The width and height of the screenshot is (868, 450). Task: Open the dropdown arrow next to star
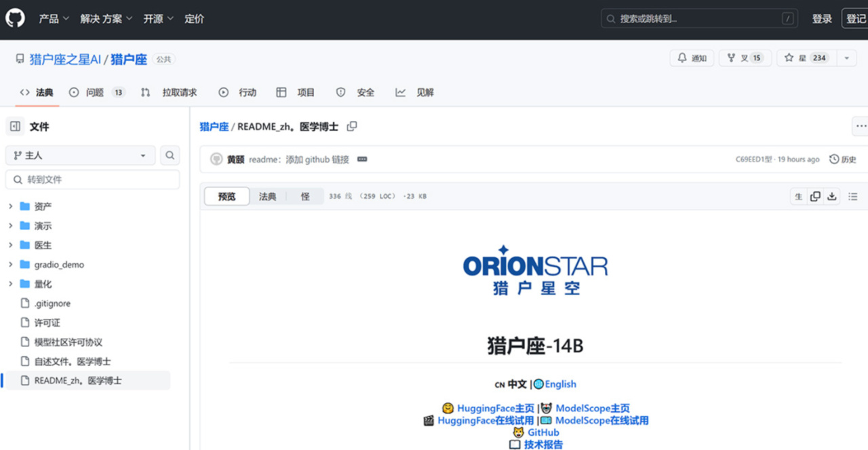click(846, 58)
